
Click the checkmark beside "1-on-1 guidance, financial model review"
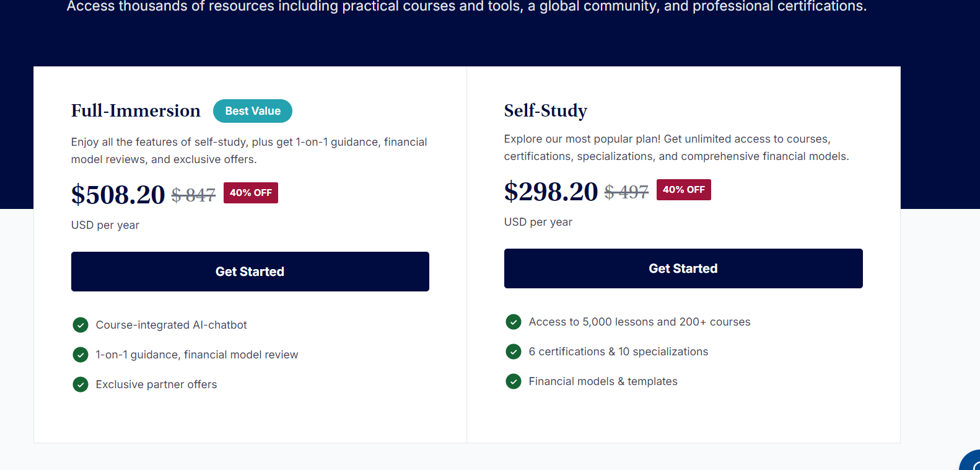(x=81, y=355)
